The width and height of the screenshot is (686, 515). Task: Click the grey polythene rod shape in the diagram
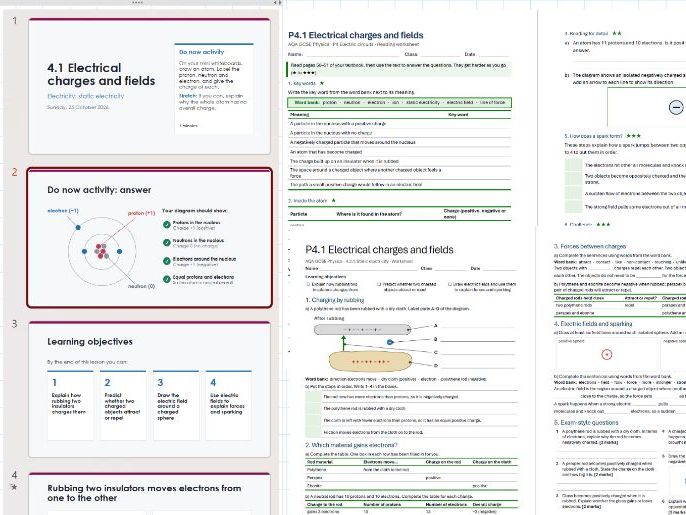click(x=362, y=329)
